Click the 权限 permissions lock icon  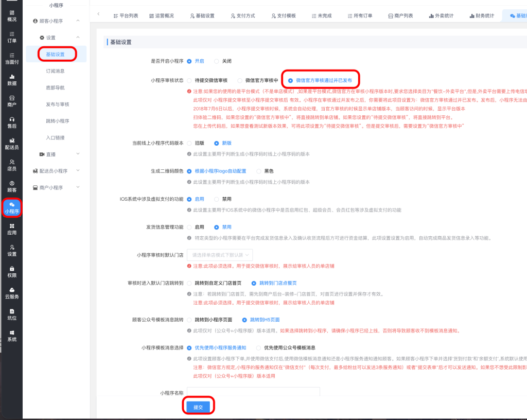[11, 271]
